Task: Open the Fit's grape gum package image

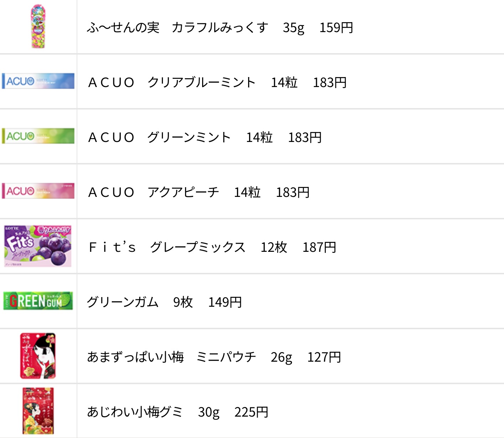Action: click(x=38, y=246)
